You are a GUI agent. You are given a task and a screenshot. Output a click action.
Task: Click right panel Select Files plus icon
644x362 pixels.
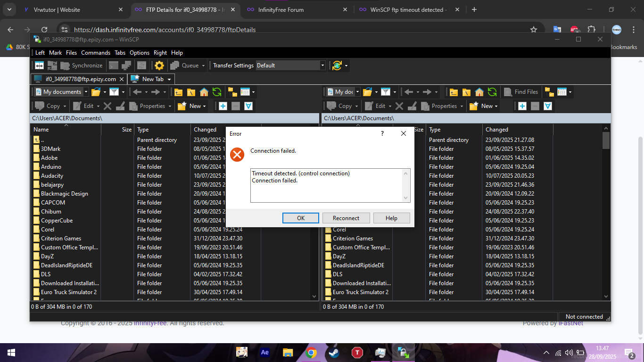click(x=522, y=106)
